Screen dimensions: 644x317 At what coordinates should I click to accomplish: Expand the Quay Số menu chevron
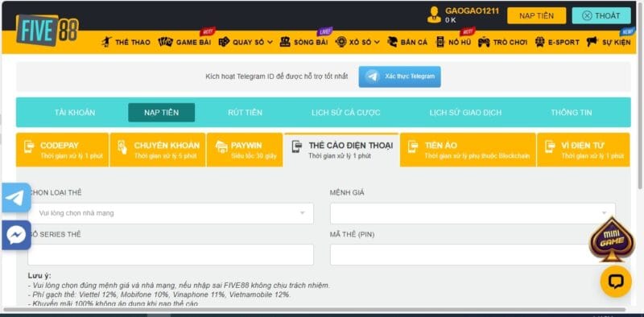click(270, 42)
